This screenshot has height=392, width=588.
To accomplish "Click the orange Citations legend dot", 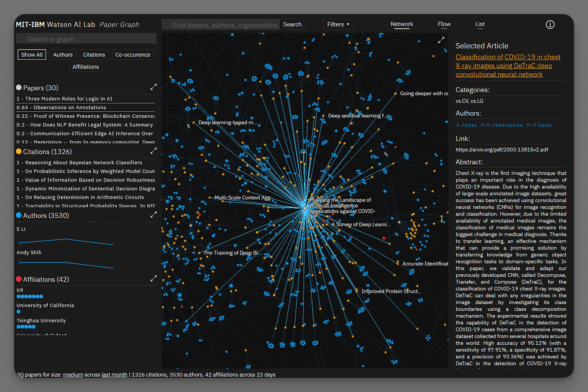I will (x=19, y=151).
